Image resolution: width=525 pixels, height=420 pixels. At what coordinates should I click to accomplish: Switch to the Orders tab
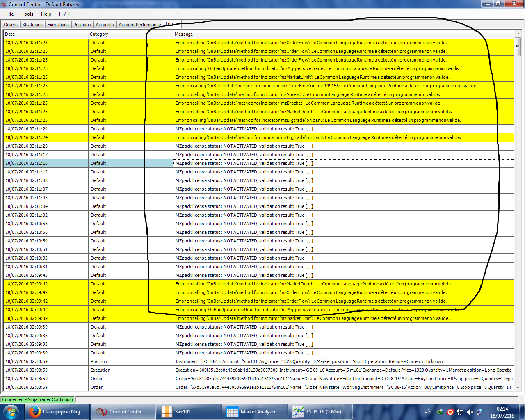(x=11, y=25)
